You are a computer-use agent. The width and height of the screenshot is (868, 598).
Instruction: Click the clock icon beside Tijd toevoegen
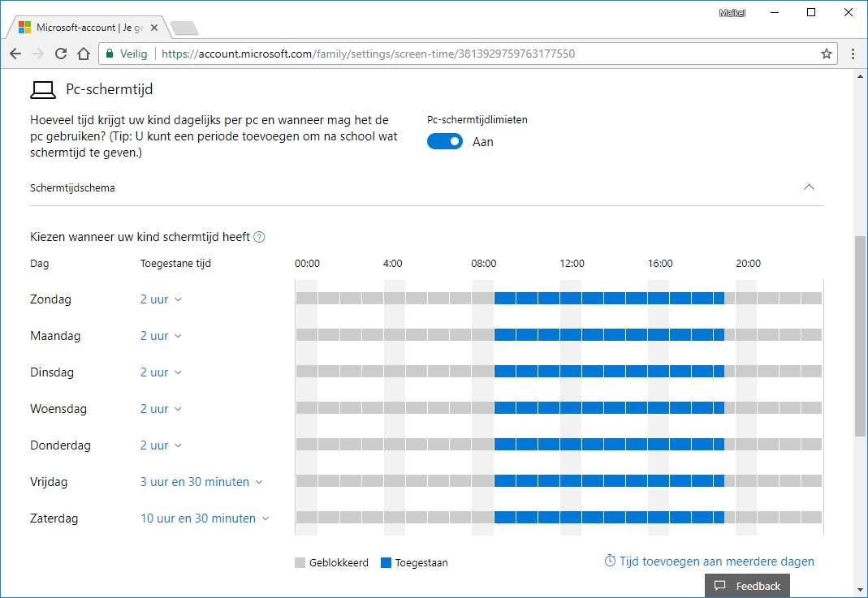click(x=610, y=561)
